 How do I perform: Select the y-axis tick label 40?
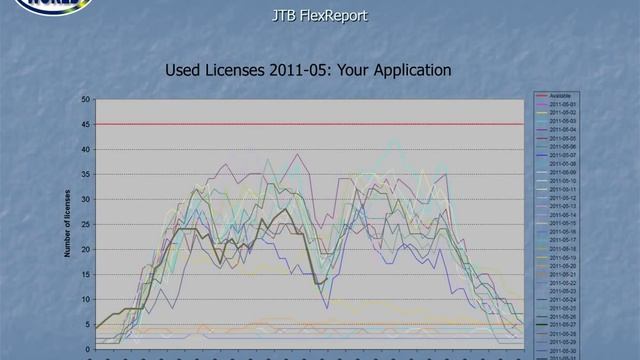click(85, 149)
